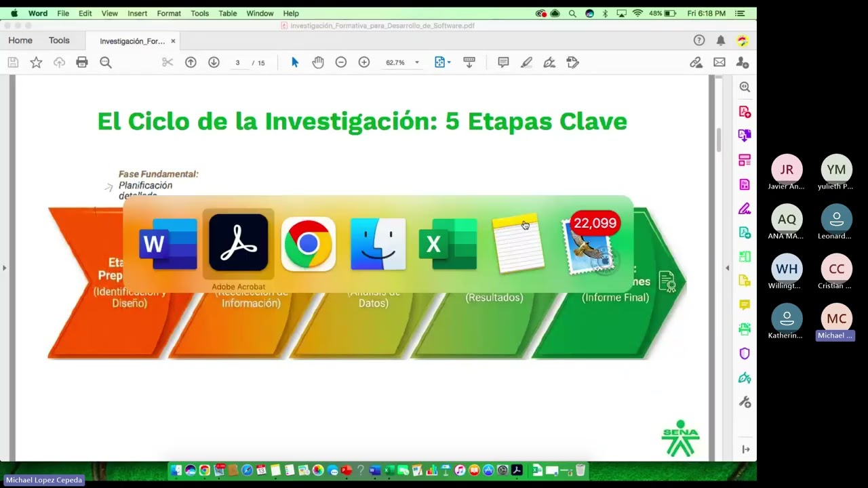Expand the left navigation pane arrow
The width and height of the screenshot is (868, 488).
click(4, 268)
